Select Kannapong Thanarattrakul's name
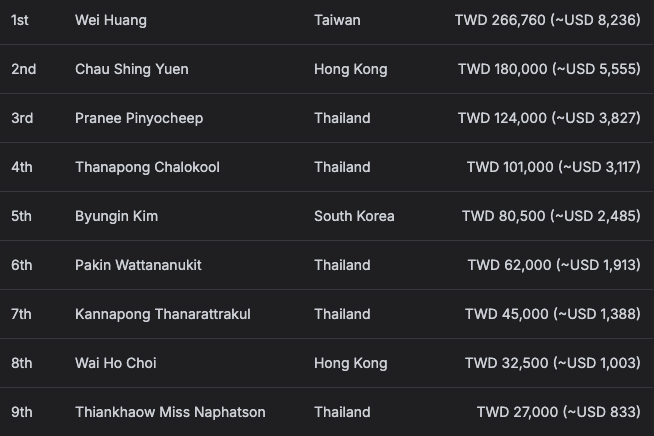The height and width of the screenshot is (436, 654). tap(163, 314)
